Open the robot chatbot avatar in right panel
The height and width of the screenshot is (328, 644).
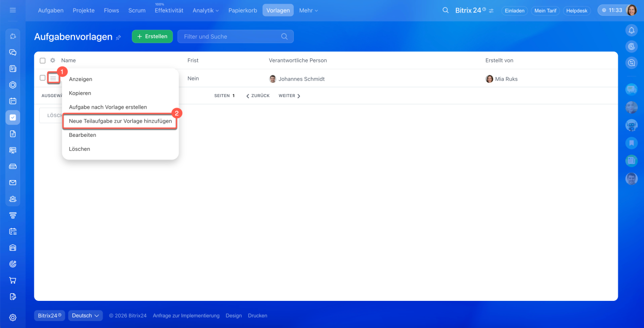(631, 125)
